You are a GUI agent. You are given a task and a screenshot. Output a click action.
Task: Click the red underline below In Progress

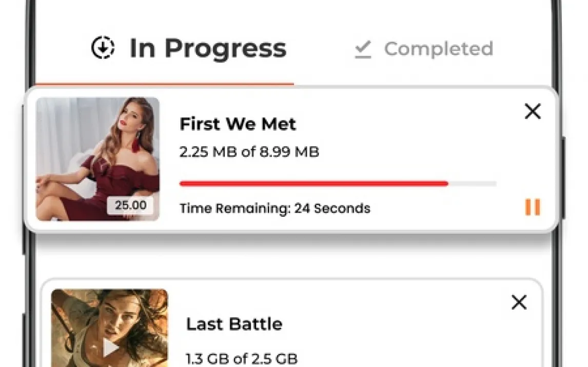(x=164, y=84)
